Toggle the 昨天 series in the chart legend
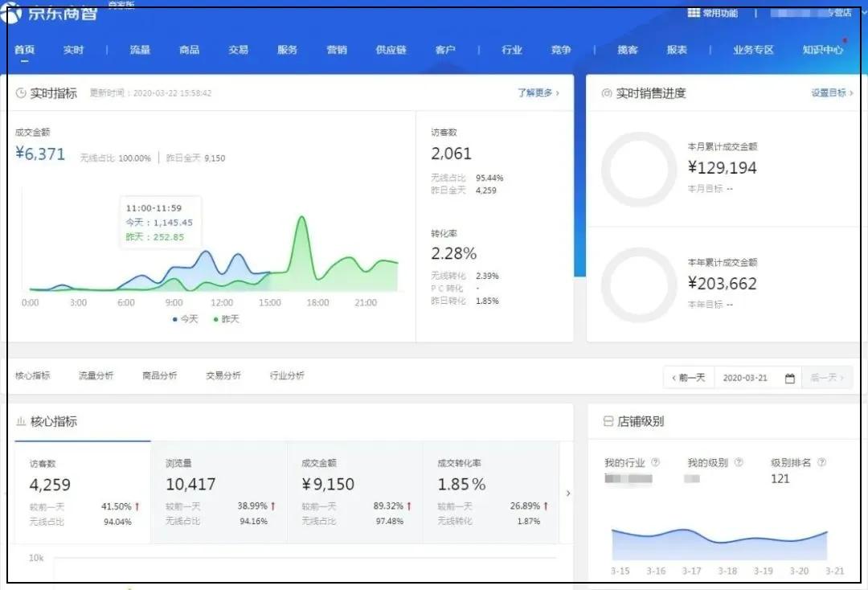Image resolution: width=868 pixels, height=590 pixels. (x=226, y=318)
